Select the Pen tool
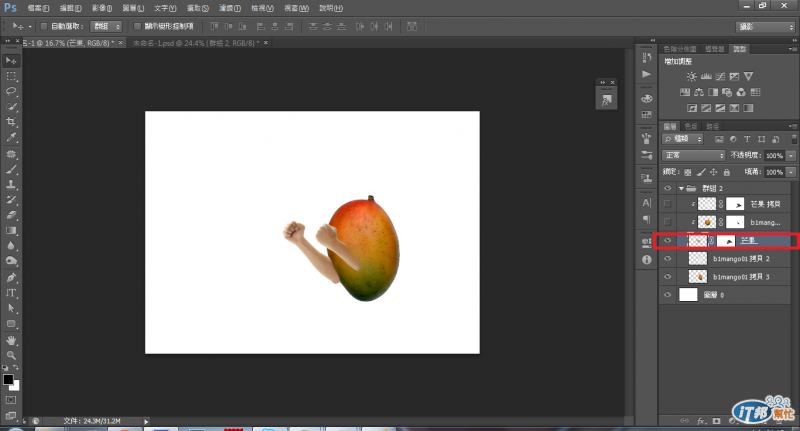 [11, 278]
